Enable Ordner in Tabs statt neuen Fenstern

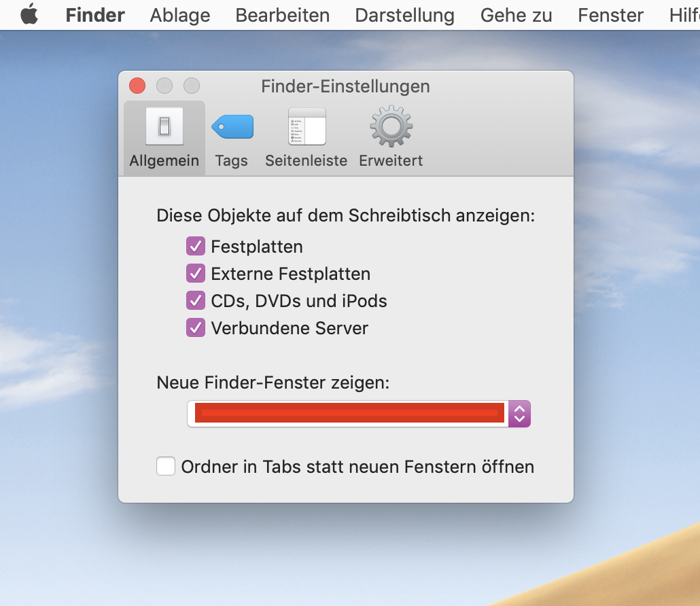coord(166,467)
